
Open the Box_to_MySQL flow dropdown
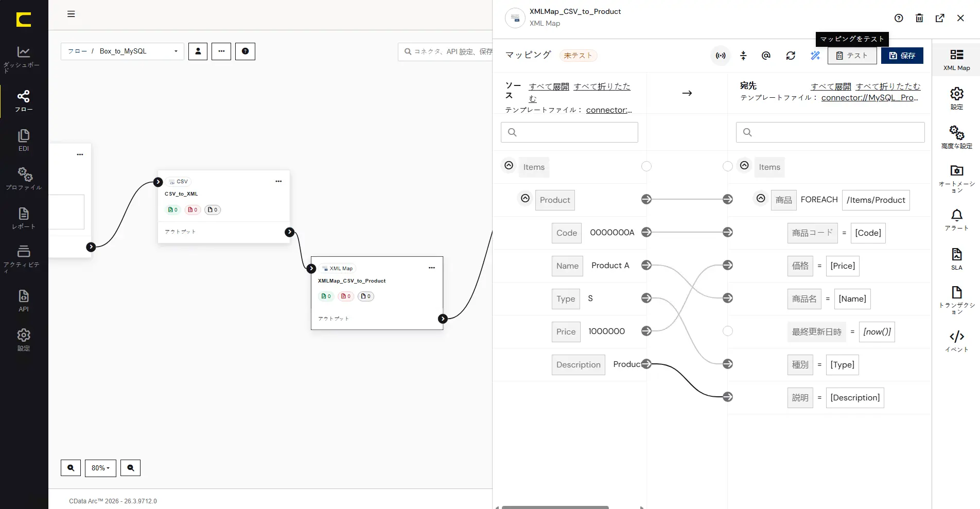click(122, 51)
